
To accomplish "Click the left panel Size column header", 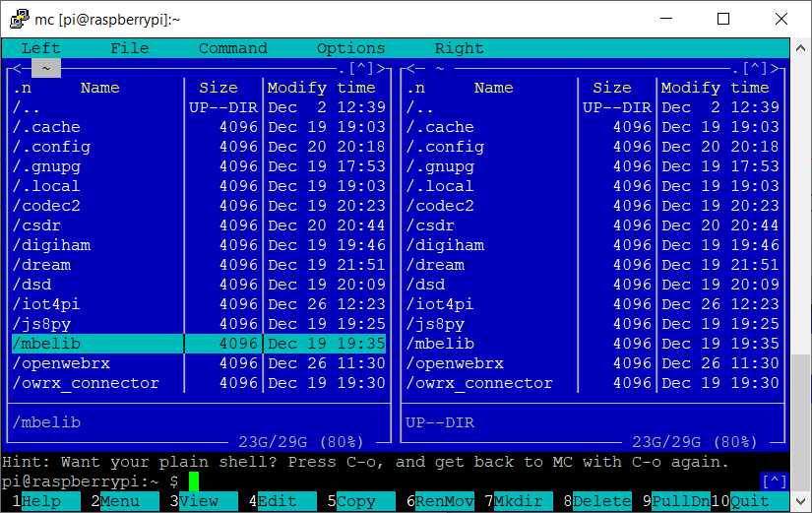I will click(x=219, y=88).
